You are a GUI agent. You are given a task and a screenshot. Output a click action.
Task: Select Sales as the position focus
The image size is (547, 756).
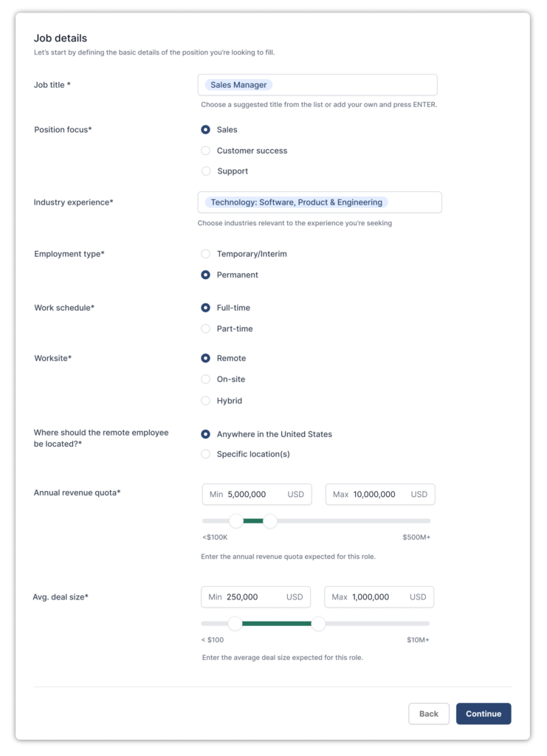coord(205,129)
